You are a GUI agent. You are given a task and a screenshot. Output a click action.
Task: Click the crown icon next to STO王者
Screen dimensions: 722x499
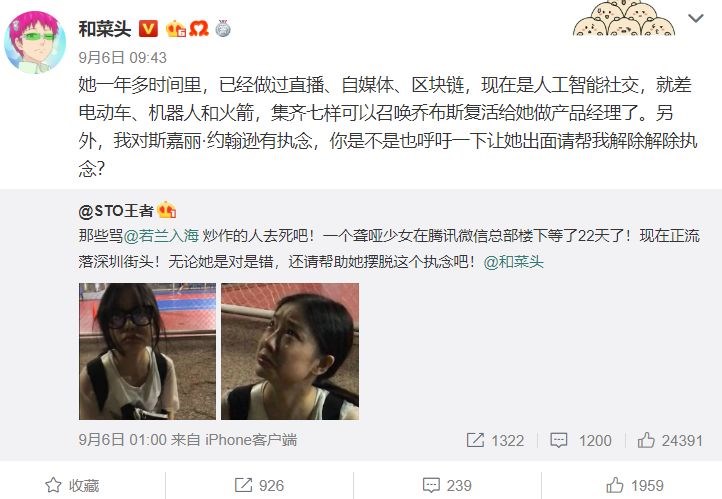click(x=167, y=210)
